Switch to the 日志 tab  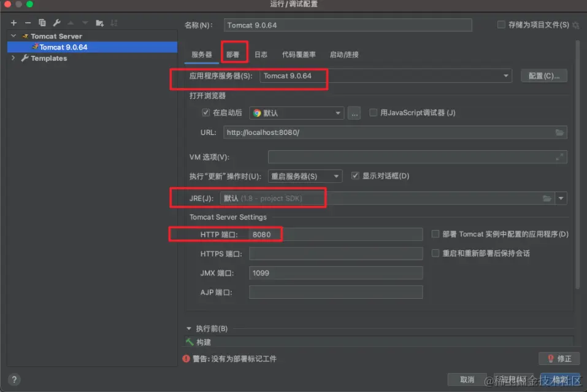pyautogui.click(x=261, y=55)
